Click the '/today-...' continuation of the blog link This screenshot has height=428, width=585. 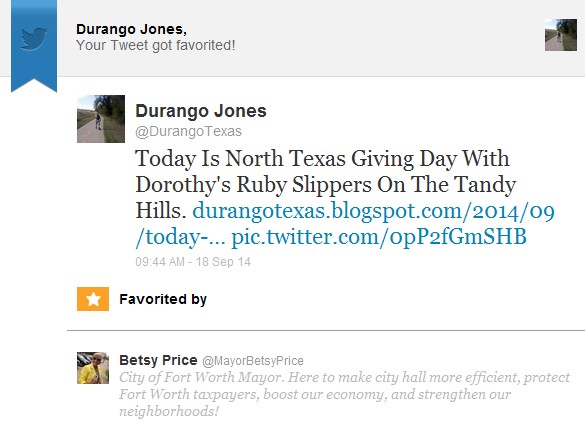[x=180, y=237]
